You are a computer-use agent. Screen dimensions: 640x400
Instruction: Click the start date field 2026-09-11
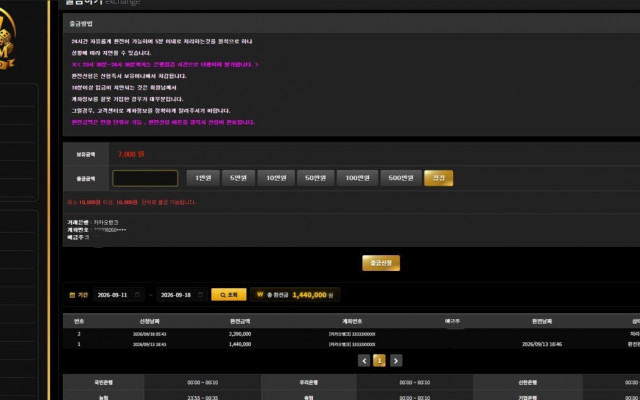click(x=119, y=295)
